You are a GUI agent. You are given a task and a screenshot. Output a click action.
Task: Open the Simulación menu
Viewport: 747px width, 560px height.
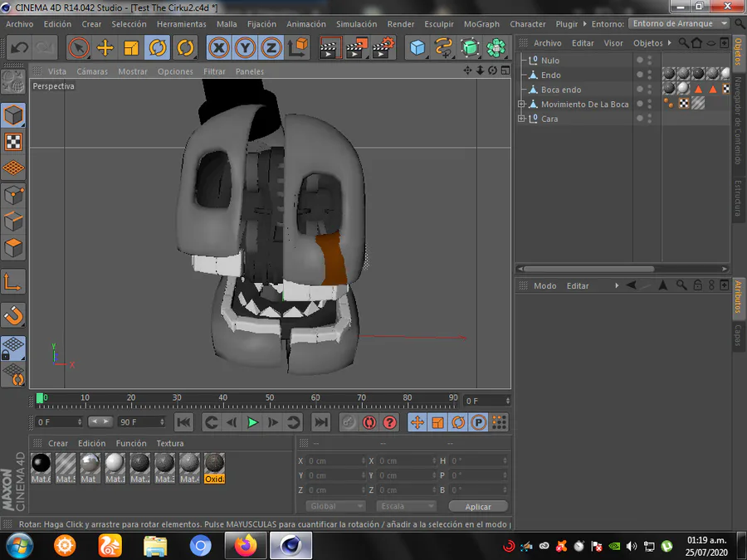[356, 24]
